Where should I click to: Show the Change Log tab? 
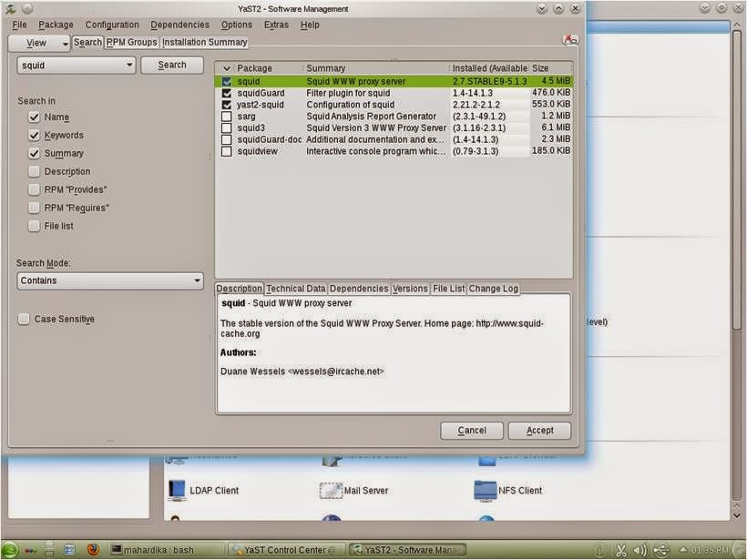pos(493,289)
